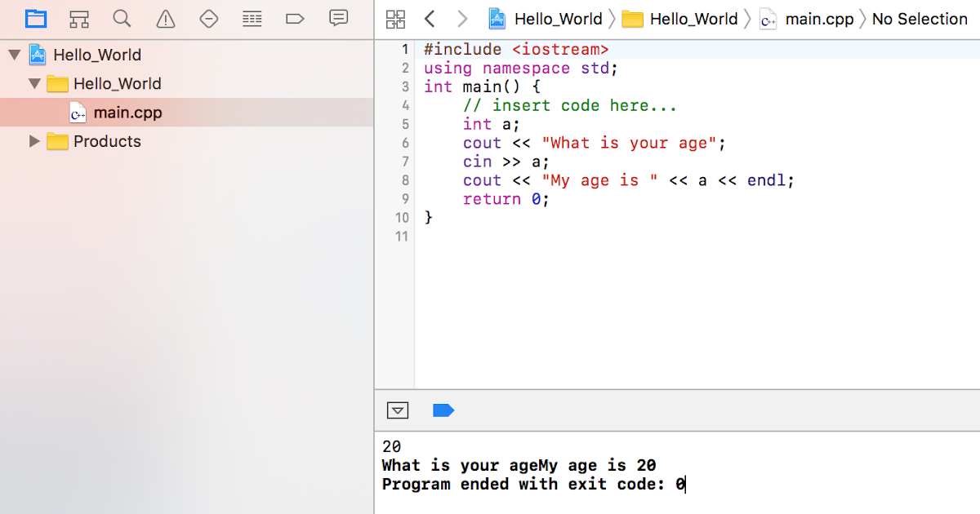Click the 'int main() {' line
The width and height of the screenshot is (980, 514).
tap(483, 87)
